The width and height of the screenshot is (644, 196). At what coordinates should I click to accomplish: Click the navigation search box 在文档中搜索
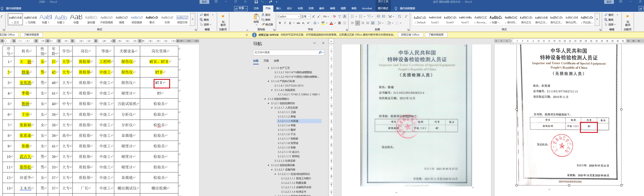286,52
